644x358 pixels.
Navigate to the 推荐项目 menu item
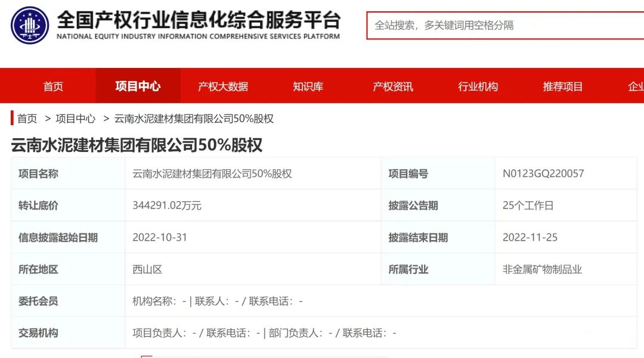[x=562, y=86]
